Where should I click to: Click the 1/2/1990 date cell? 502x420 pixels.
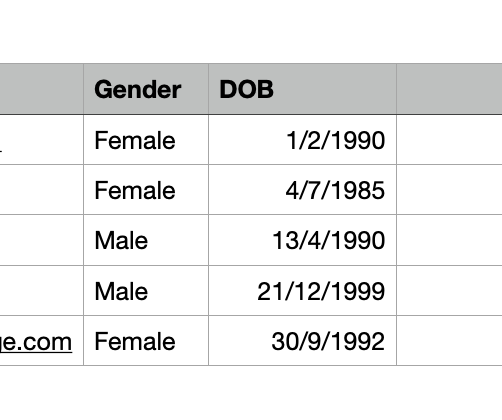(x=303, y=140)
